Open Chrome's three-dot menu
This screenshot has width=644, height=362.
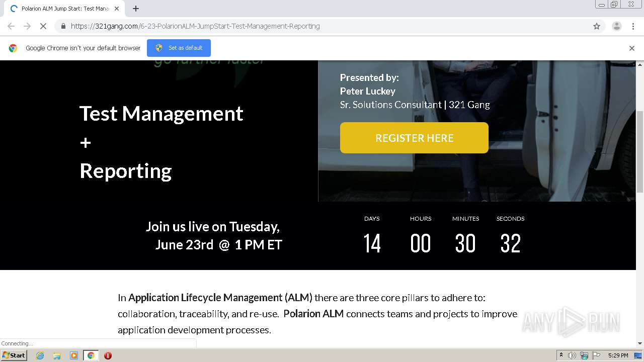[x=633, y=26]
